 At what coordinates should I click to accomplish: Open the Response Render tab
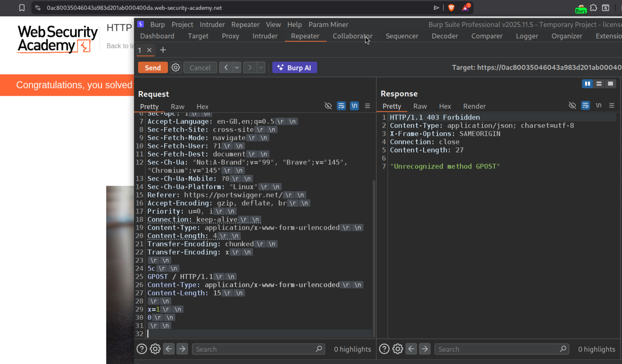coord(474,106)
